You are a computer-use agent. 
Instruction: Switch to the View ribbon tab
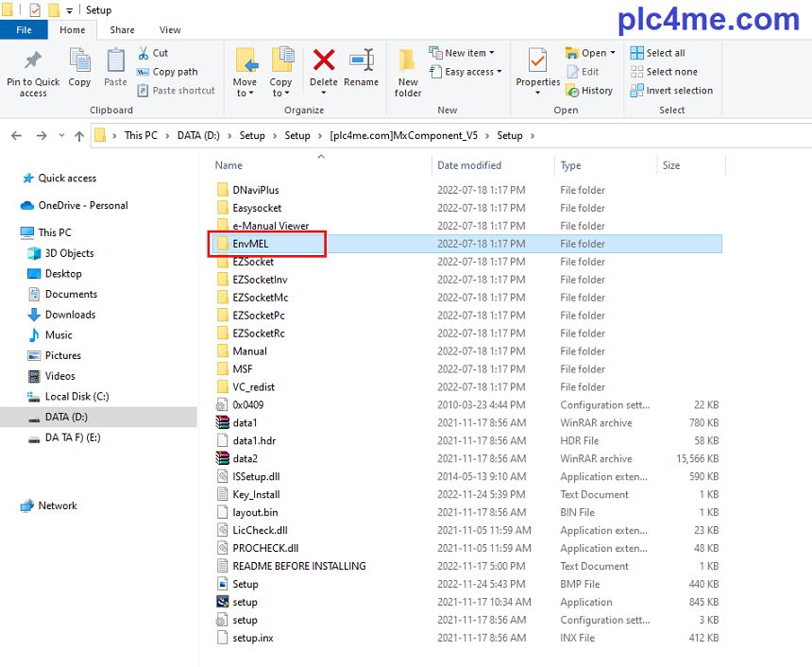(x=170, y=30)
